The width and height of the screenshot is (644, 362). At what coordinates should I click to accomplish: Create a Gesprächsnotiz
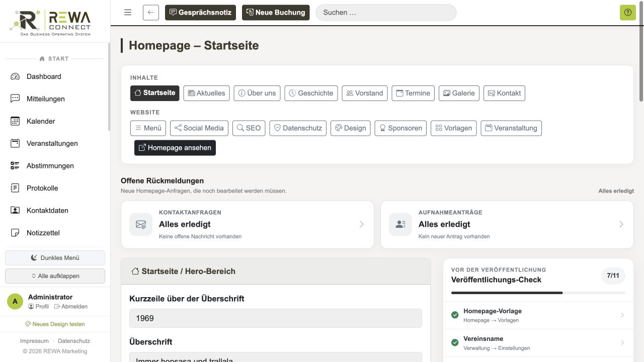(x=201, y=13)
